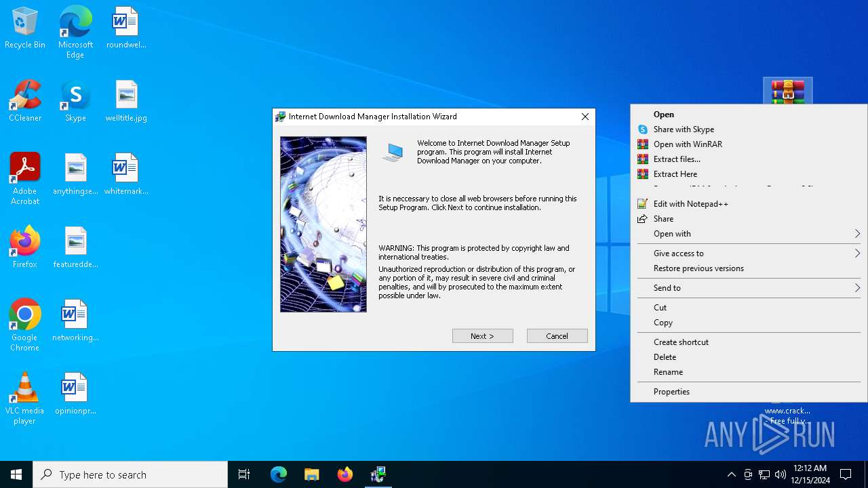This screenshot has height=488, width=868.
Task: Choose Delete in the context menu
Action: click(749, 357)
